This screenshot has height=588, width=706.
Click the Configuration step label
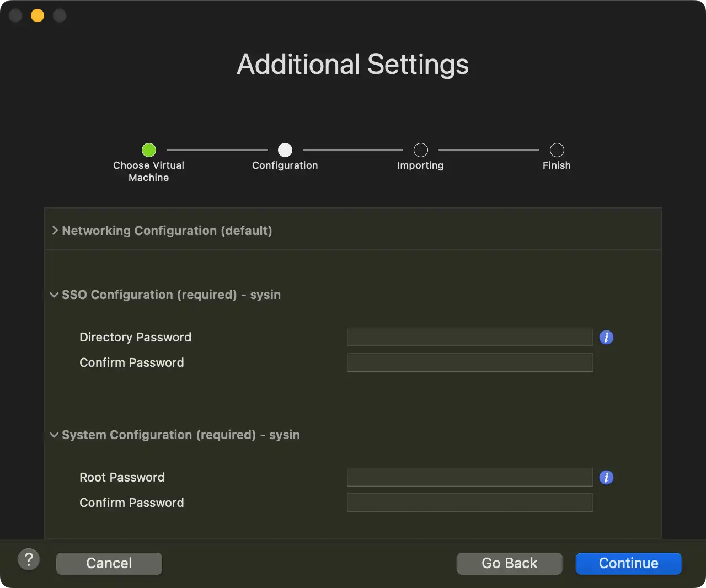[x=285, y=165]
